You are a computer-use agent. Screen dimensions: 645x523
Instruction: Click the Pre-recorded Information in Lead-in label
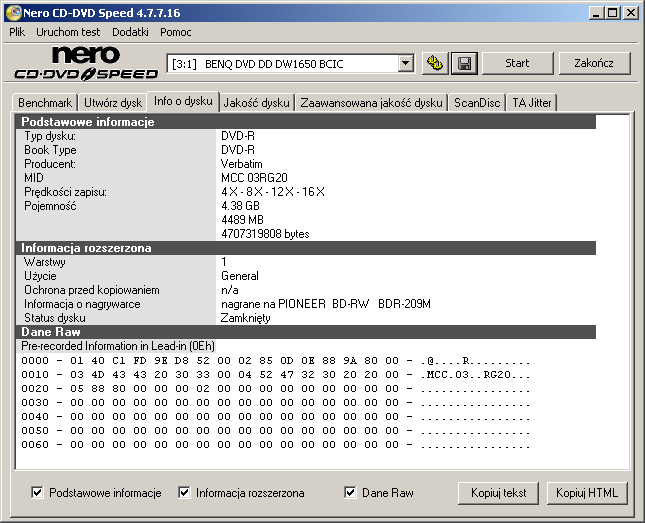[x=118, y=346]
